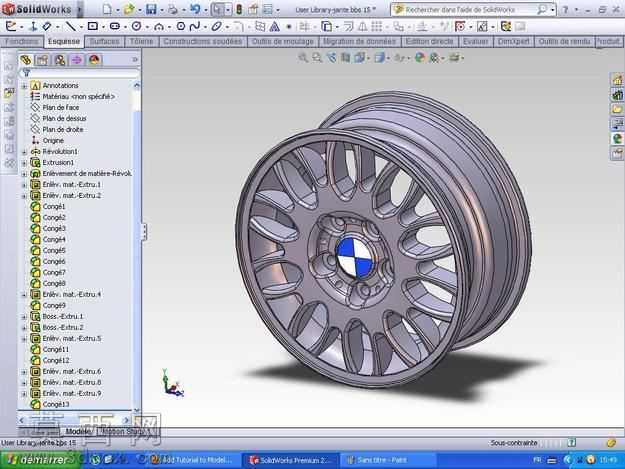Click the Rebuild traffic light icon
Image resolution: width=625 pixels, height=469 pixels.
239,9
